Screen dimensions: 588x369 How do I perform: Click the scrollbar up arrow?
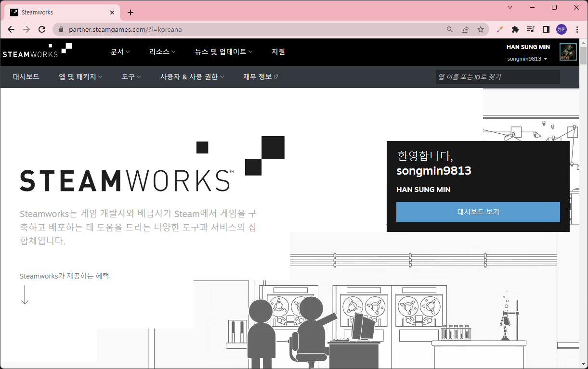583,43
